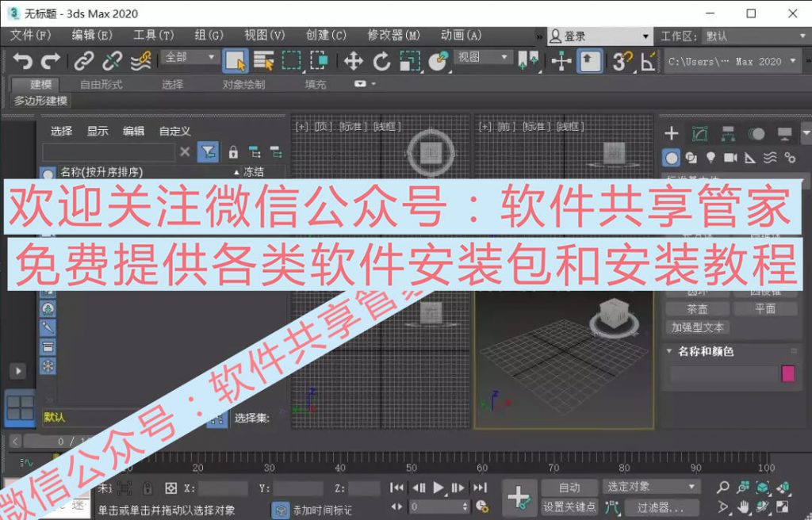Toggle the 3D Snaps button
Screen dimensions: 812x520
click(622, 61)
